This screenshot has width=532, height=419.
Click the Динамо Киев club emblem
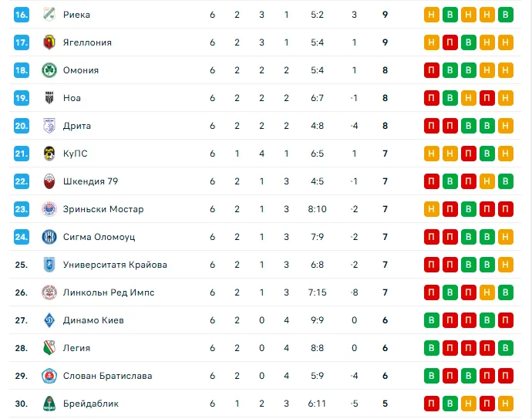pos(49,320)
